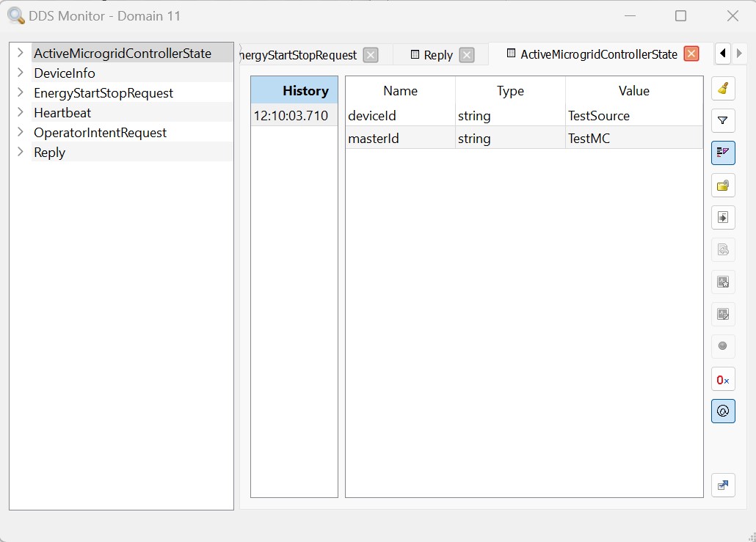Toggle the highlighted colored-lines view button

tap(723, 153)
